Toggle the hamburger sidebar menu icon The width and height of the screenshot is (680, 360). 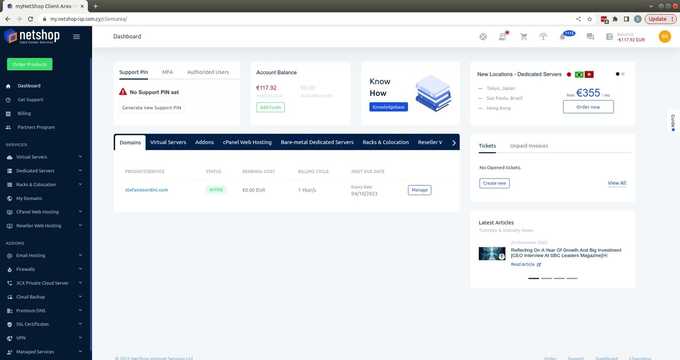point(76,36)
